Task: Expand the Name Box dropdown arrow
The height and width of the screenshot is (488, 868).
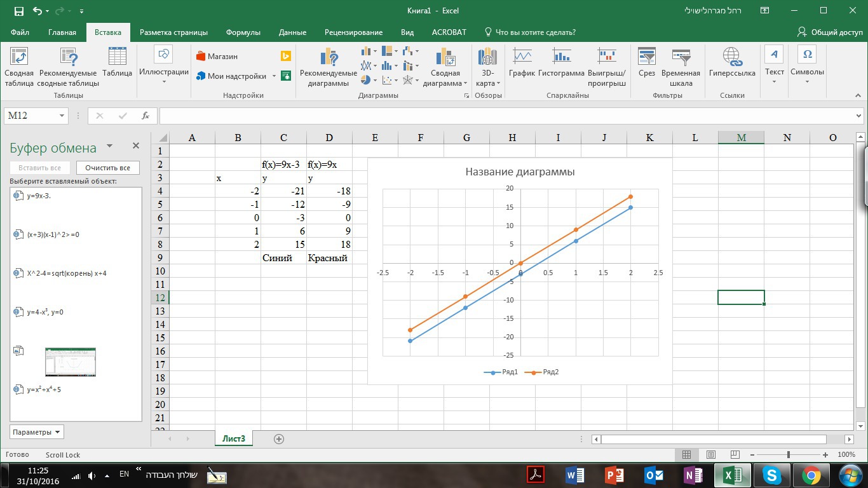Action: pos(62,116)
